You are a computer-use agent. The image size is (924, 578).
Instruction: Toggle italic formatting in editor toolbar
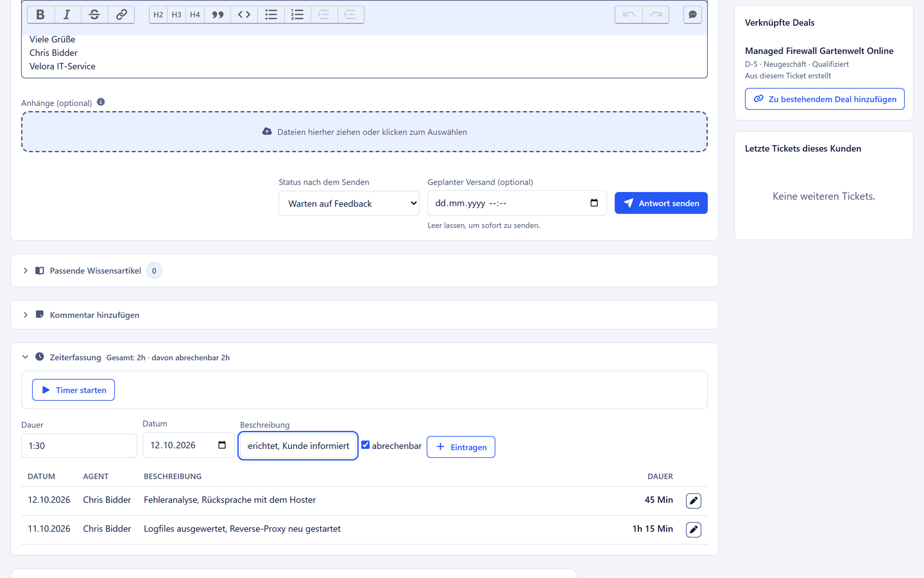pyautogui.click(x=67, y=15)
